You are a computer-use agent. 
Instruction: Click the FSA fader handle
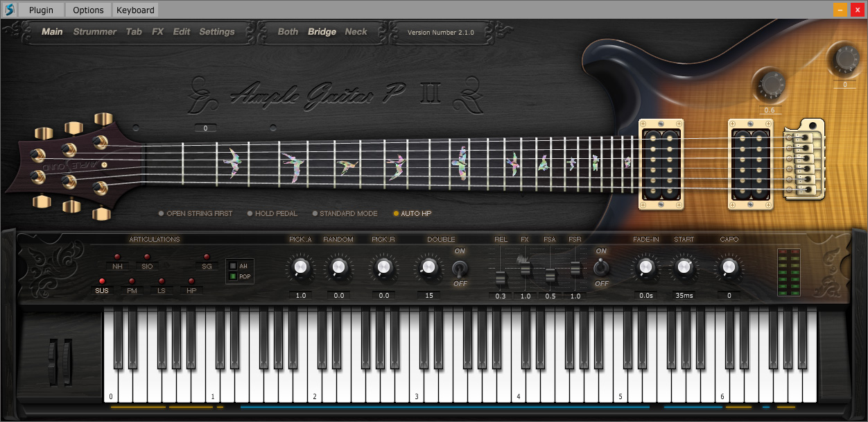pos(550,276)
